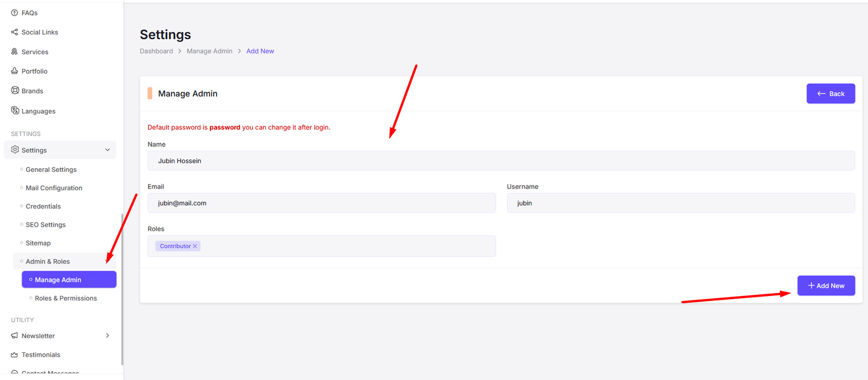Click the Services icon in sidebar

(15, 51)
